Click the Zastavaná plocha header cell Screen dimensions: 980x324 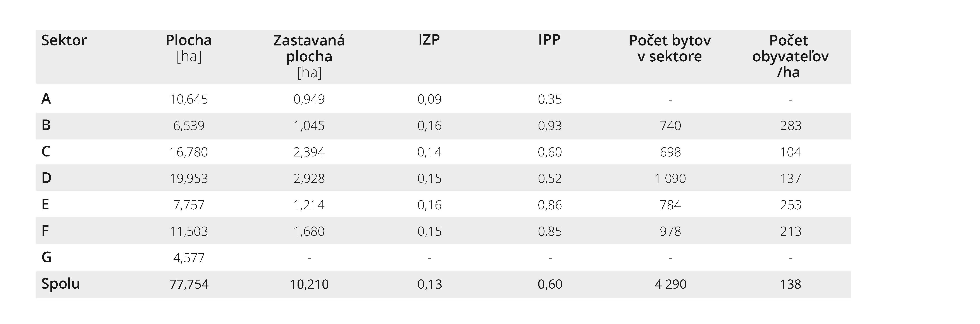[309, 56]
